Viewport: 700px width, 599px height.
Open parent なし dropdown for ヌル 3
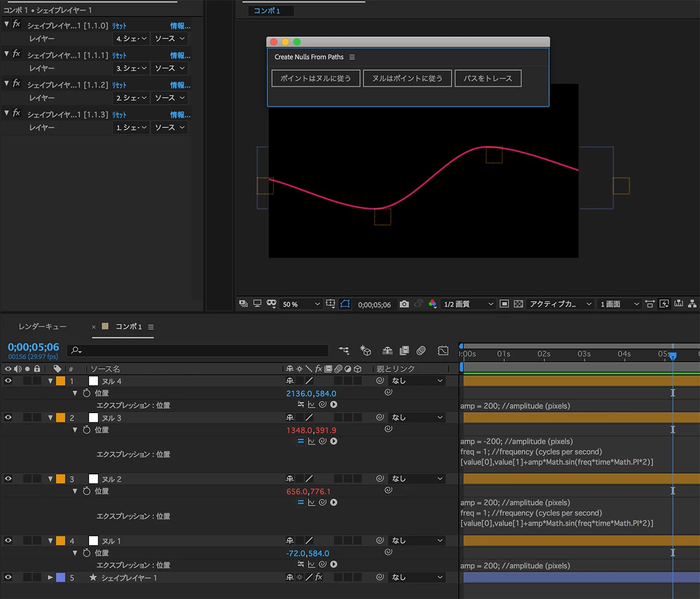(x=417, y=417)
